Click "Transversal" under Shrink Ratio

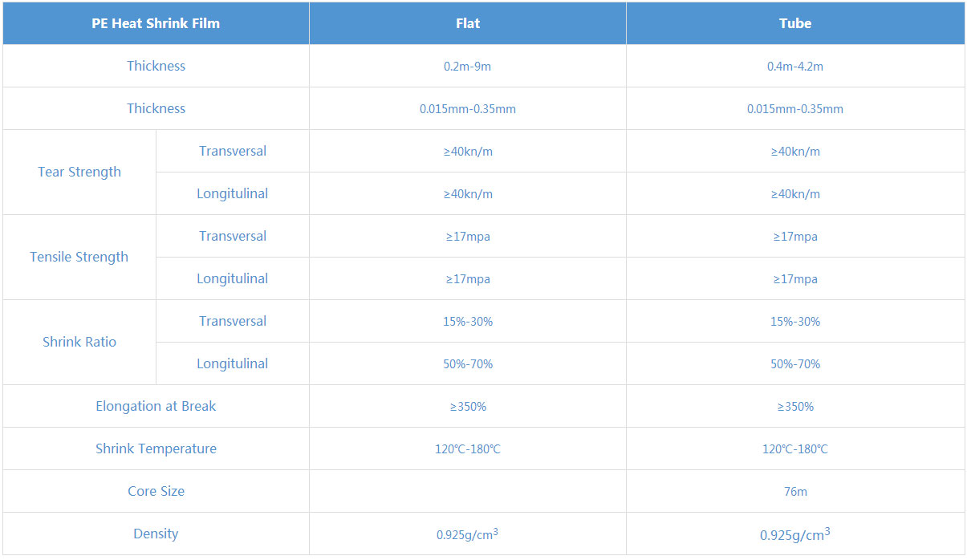click(233, 321)
